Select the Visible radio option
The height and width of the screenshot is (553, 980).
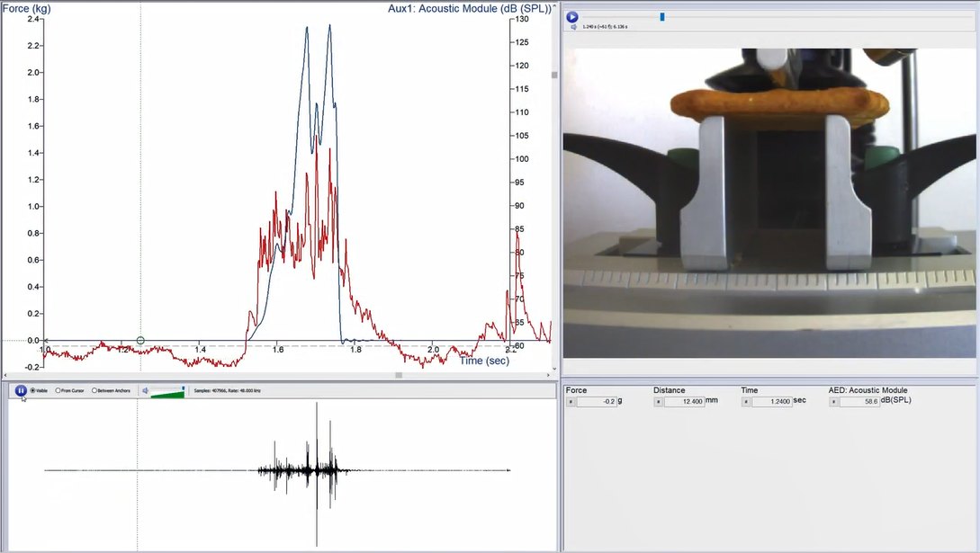[34, 390]
